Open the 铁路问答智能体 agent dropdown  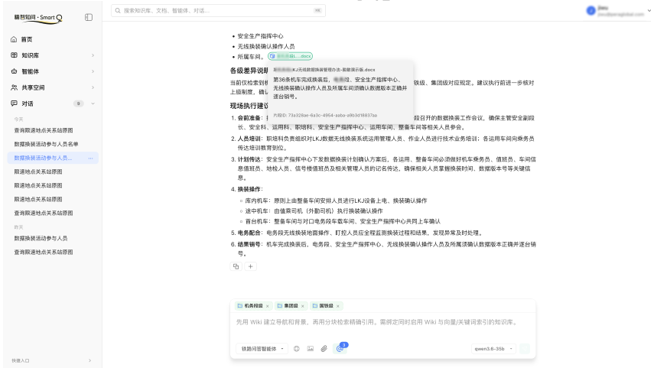pyautogui.click(x=262, y=349)
